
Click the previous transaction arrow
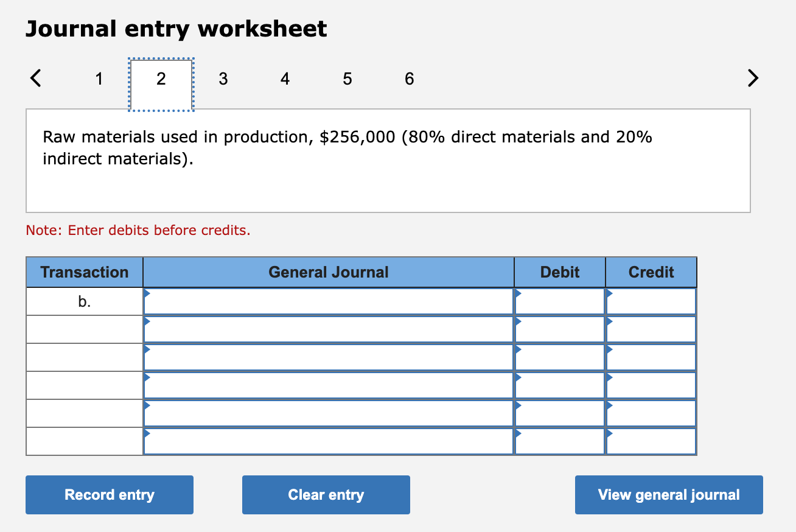(35, 78)
